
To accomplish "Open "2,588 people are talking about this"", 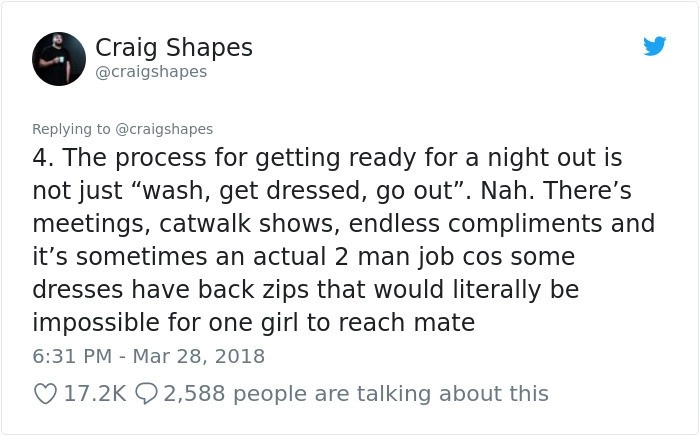I will (355, 393).
